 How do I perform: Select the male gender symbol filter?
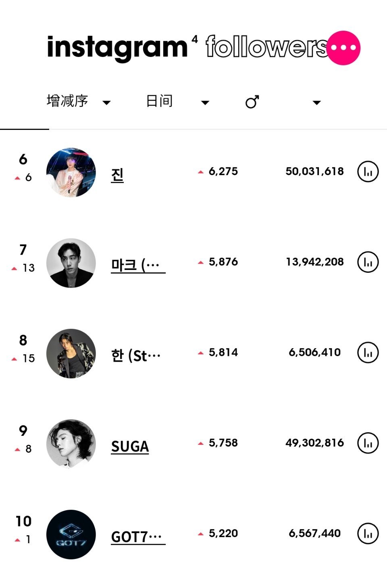tap(252, 102)
